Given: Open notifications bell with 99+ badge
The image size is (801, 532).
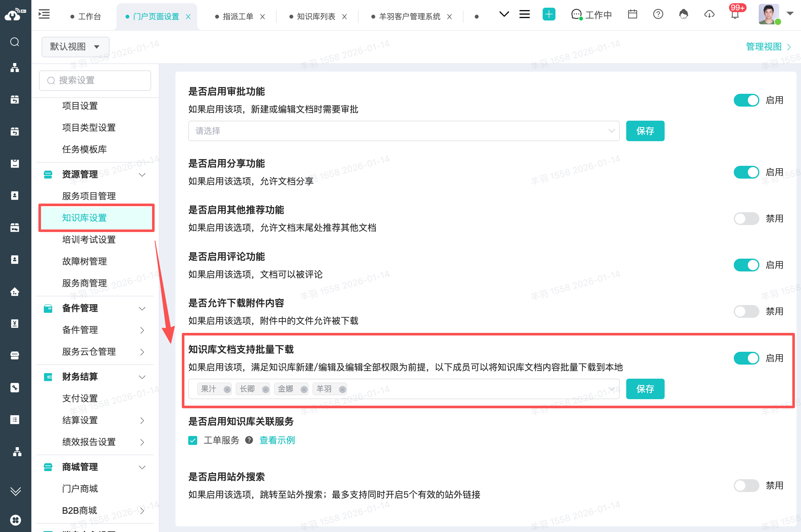Looking at the screenshot, I should point(735,15).
